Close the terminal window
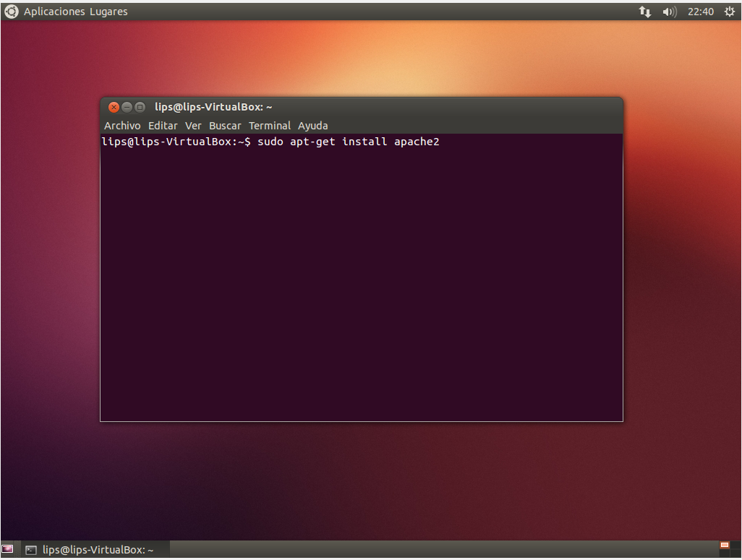Screen dimensions: 742x560 [x=114, y=107]
